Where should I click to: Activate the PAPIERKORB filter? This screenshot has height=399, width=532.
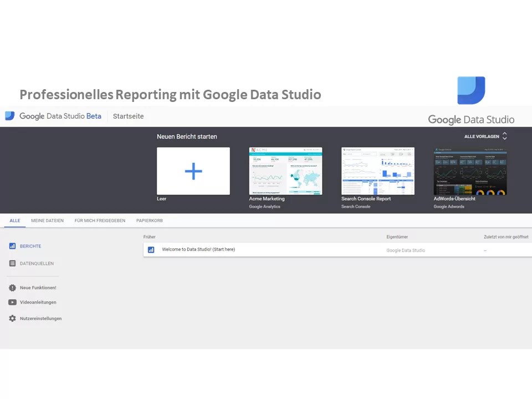[x=149, y=221]
